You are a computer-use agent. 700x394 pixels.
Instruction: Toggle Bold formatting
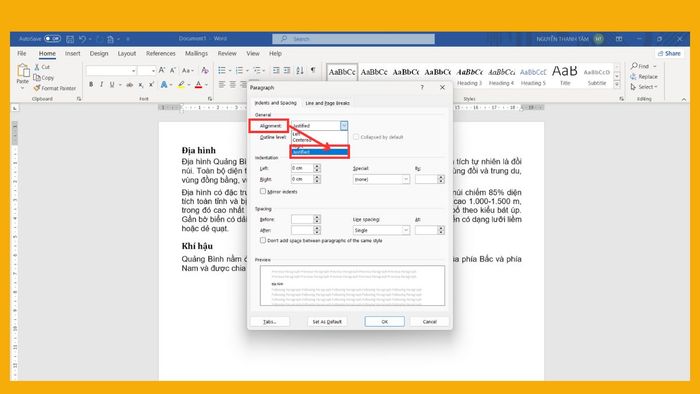click(x=91, y=84)
